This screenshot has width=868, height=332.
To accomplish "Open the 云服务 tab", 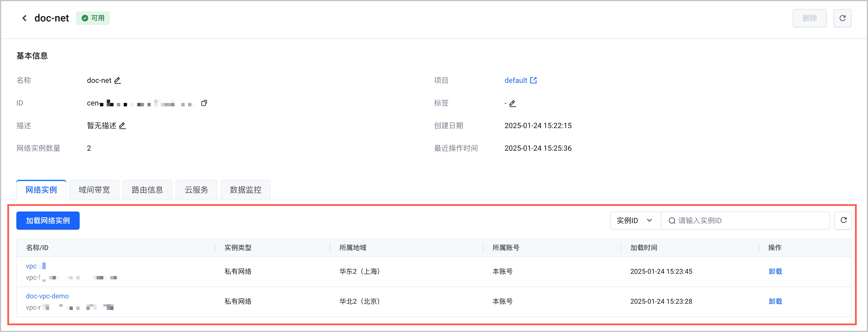I will point(197,190).
